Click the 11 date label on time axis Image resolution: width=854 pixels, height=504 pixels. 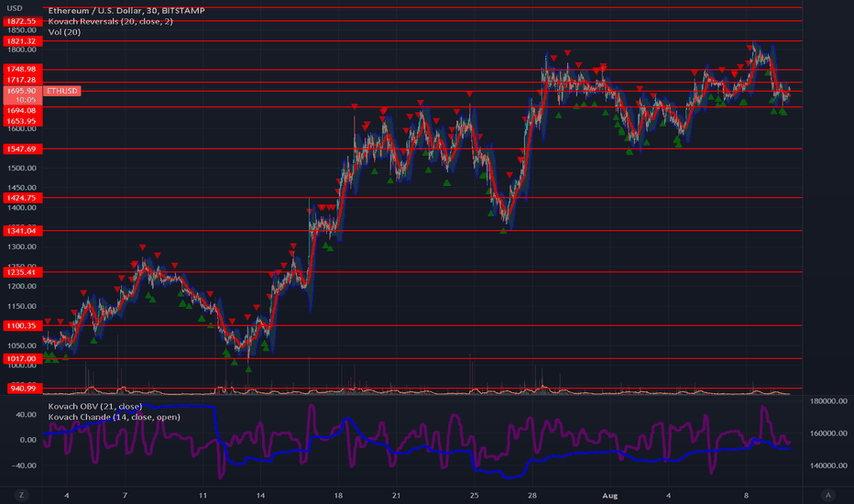pyautogui.click(x=203, y=495)
